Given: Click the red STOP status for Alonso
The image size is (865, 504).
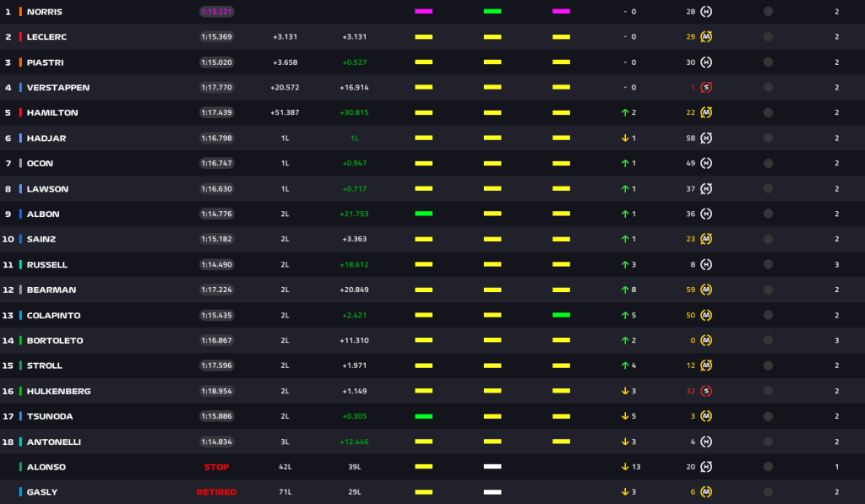Looking at the screenshot, I should (x=216, y=467).
